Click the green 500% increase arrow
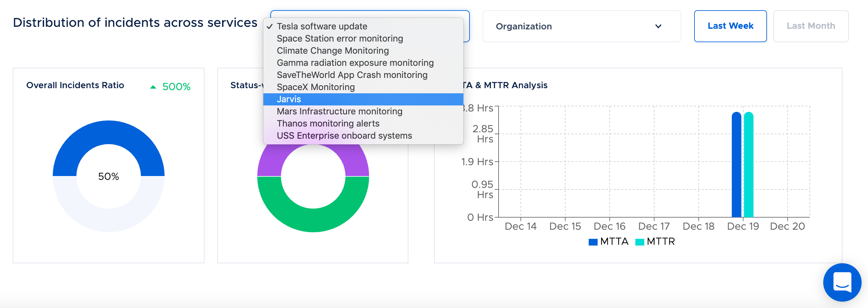This screenshot has width=868, height=308. point(153,87)
